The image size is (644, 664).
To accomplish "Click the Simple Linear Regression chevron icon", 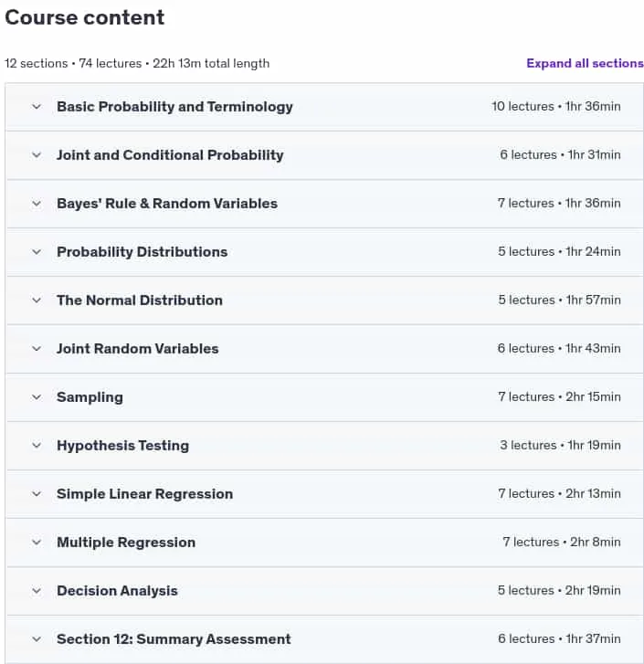I will click(x=37, y=494).
